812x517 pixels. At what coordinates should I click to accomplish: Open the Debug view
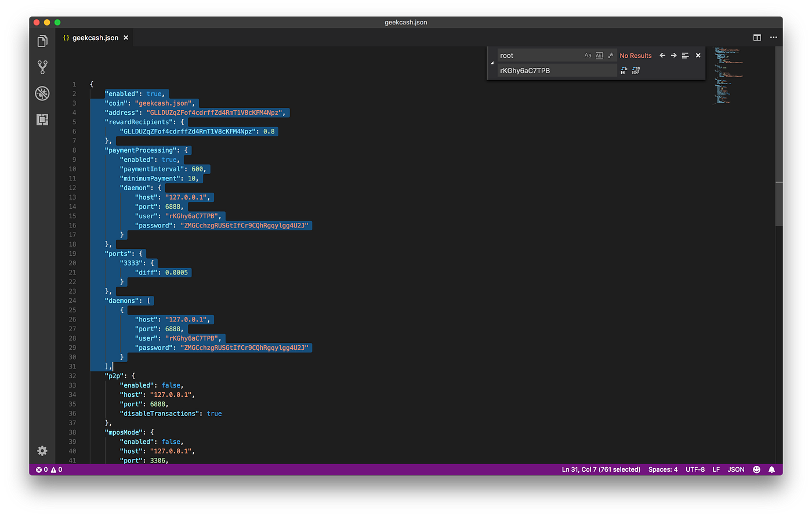pyautogui.click(x=42, y=93)
